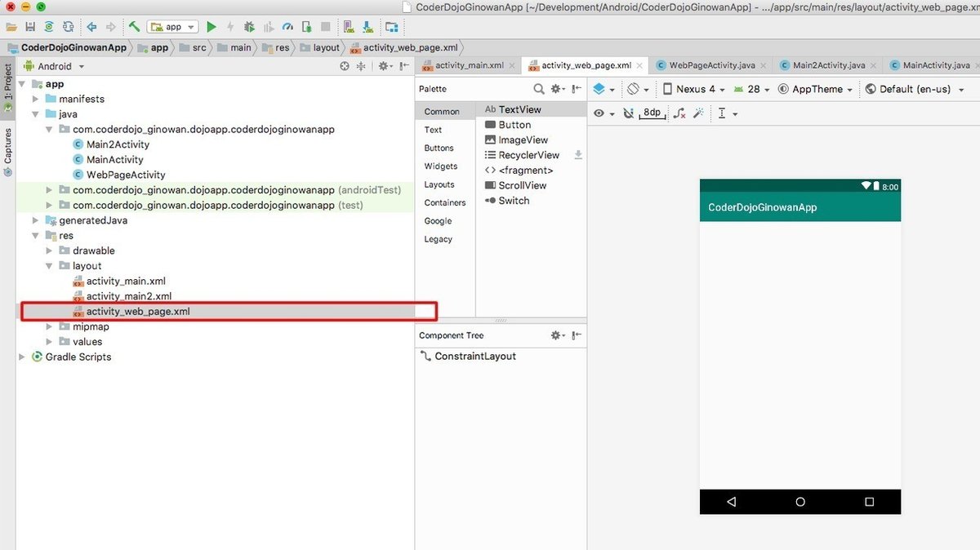Click the Stop square icon

coord(325,27)
